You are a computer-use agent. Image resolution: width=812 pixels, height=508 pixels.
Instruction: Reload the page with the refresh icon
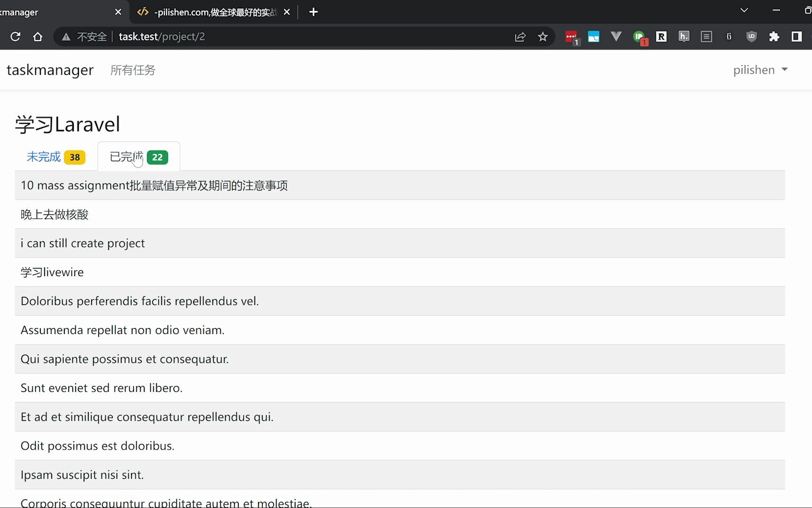point(15,37)
